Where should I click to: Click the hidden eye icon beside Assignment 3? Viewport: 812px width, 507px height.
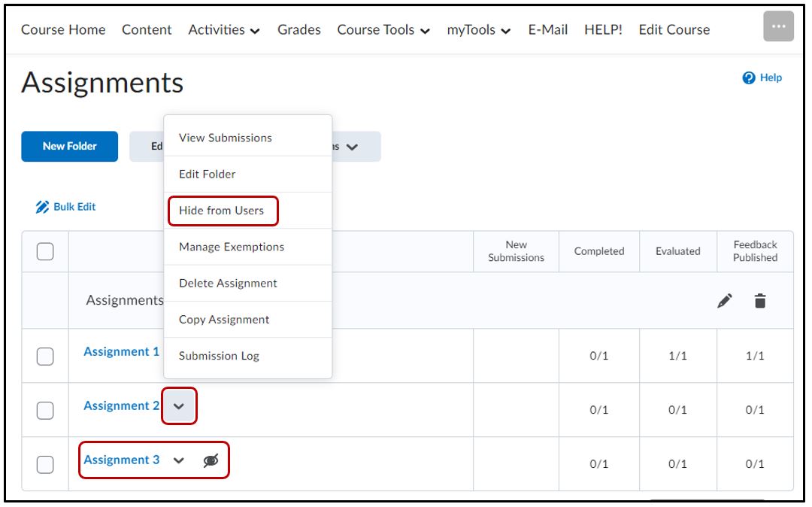(x=211, y=461)
